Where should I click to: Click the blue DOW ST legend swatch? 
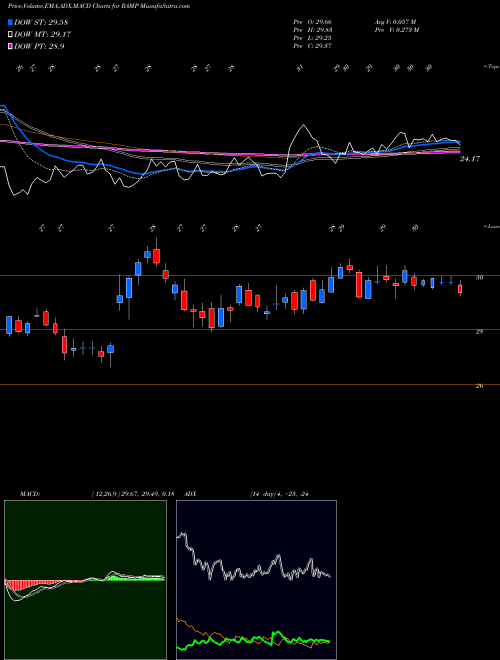coord(11,22)
